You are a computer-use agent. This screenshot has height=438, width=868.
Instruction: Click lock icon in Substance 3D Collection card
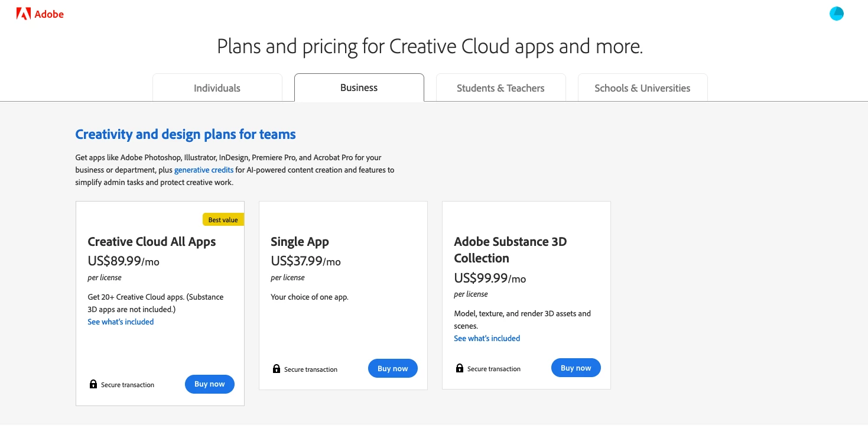pos(459,368)
